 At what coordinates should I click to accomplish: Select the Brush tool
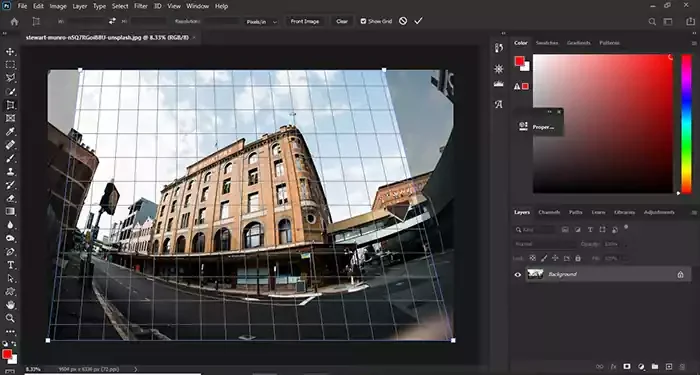pos(10,158)
